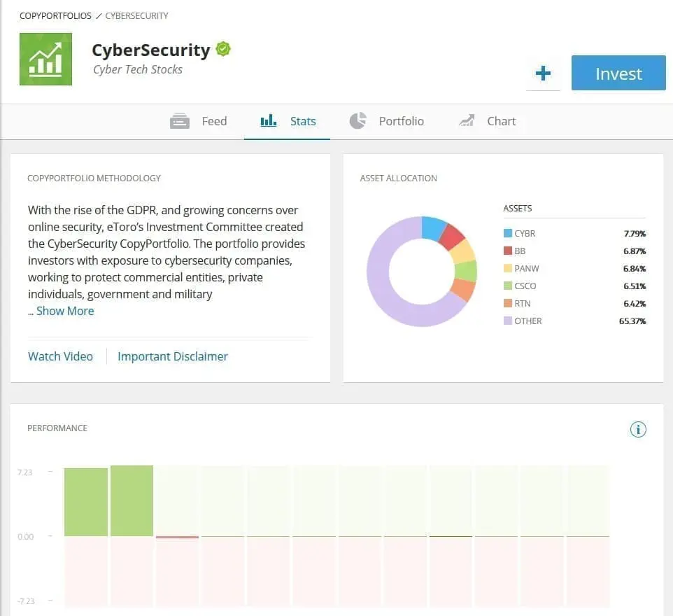Click the CyberSecurity green logo thumbnail
This screenshot has height=616, width=673.
[x=45, y=59]
